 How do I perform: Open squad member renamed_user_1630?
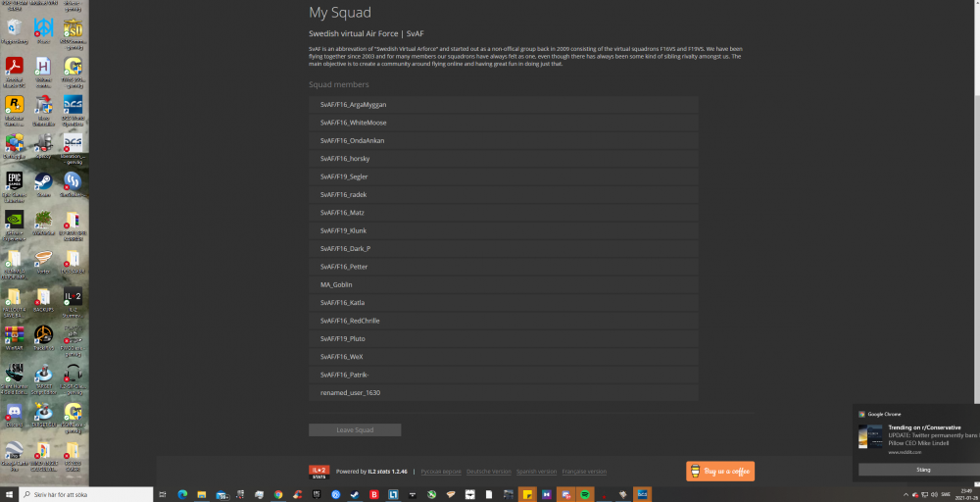503,392
